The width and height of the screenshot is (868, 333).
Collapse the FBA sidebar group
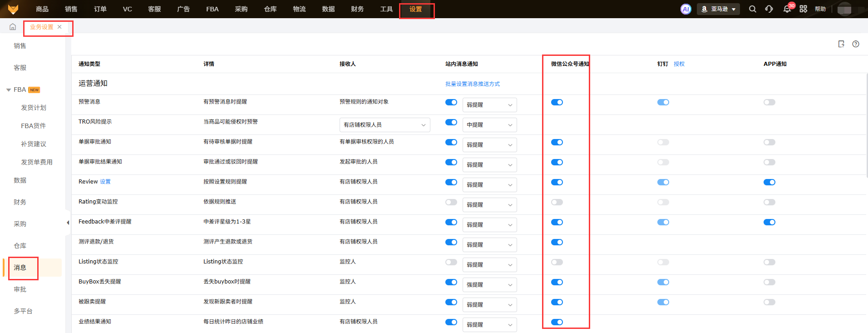[9, 90]
